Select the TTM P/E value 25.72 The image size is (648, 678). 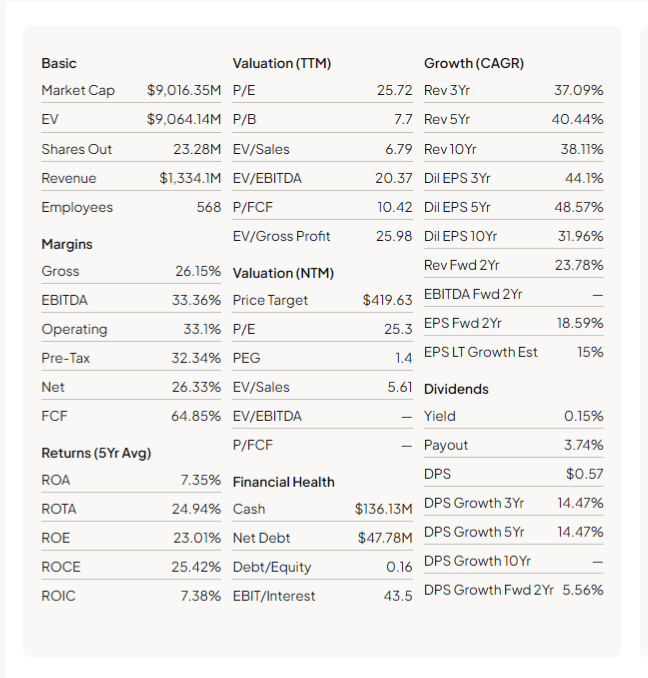pos(394,90)
